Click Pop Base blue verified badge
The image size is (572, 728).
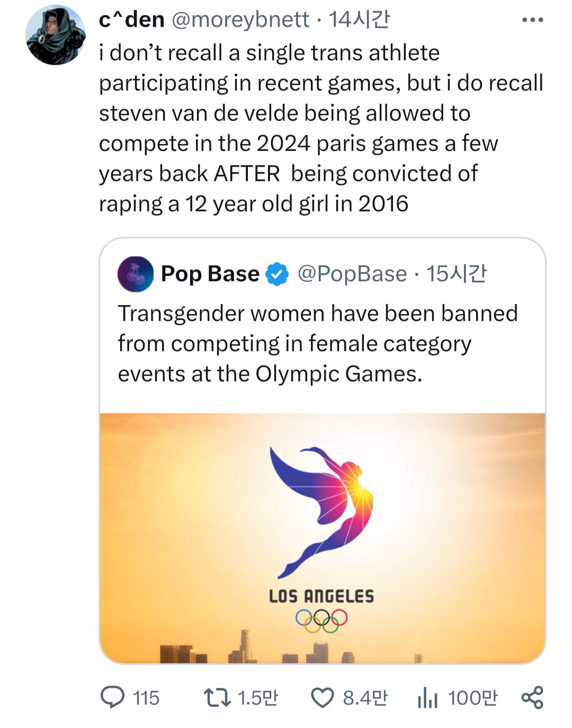pyautogui.click(x=277, y=274)
